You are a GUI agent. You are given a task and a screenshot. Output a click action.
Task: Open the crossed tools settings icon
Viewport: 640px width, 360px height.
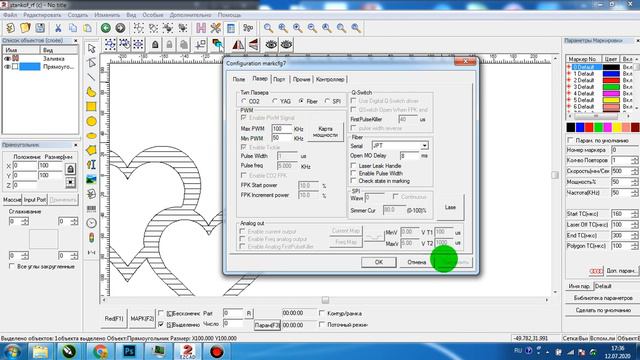tap(216, 28)
